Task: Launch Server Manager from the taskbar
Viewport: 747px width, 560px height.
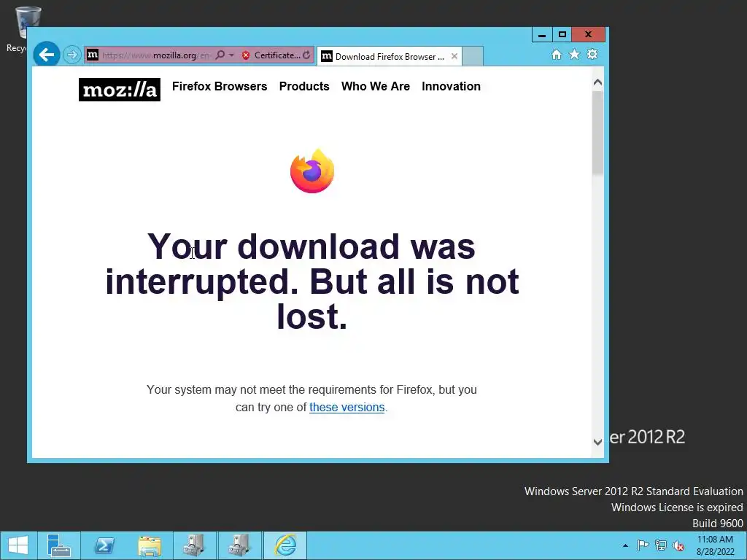Action: click(59, 545)
